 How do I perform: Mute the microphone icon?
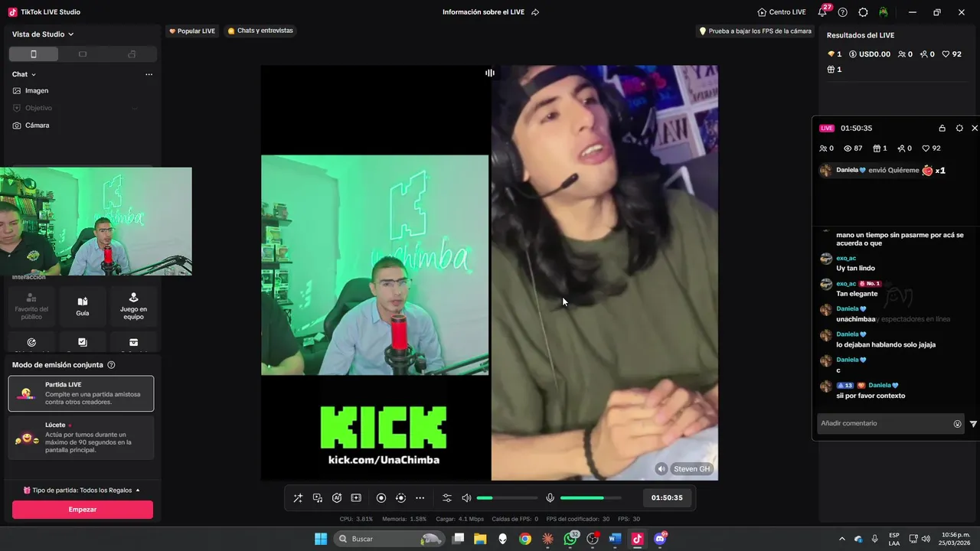point(550,498)
